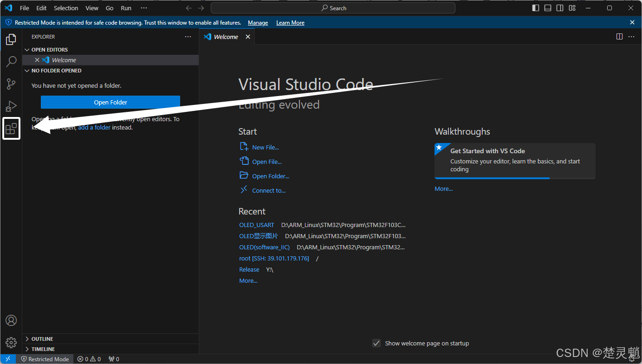Screen dimensions: 642x364
Task: Open the View menu
Action: click(x=92, y=8)
